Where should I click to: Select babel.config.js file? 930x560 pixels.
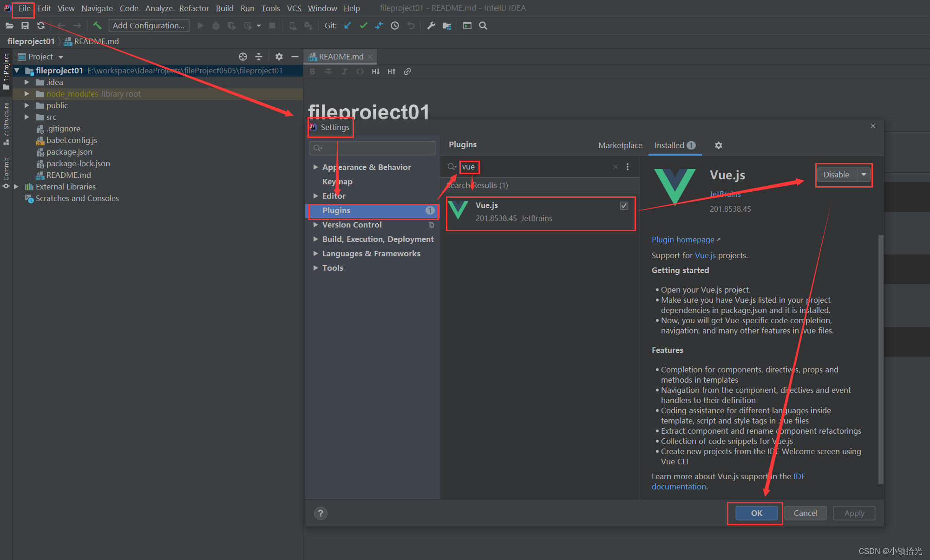point(72,140)
